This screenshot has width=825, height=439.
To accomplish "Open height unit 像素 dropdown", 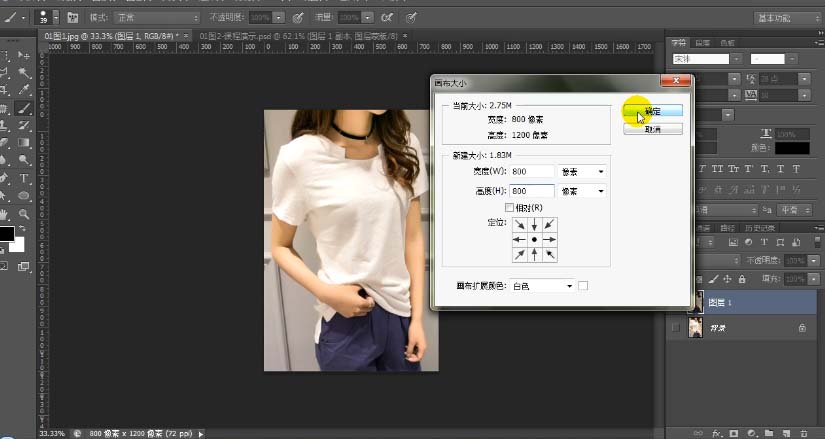I will click(x=581, y=191).
